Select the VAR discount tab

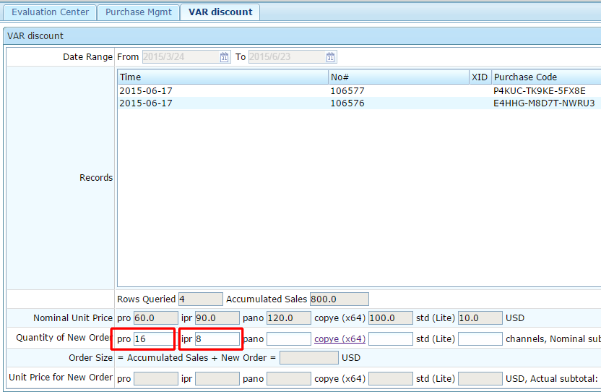220,12
